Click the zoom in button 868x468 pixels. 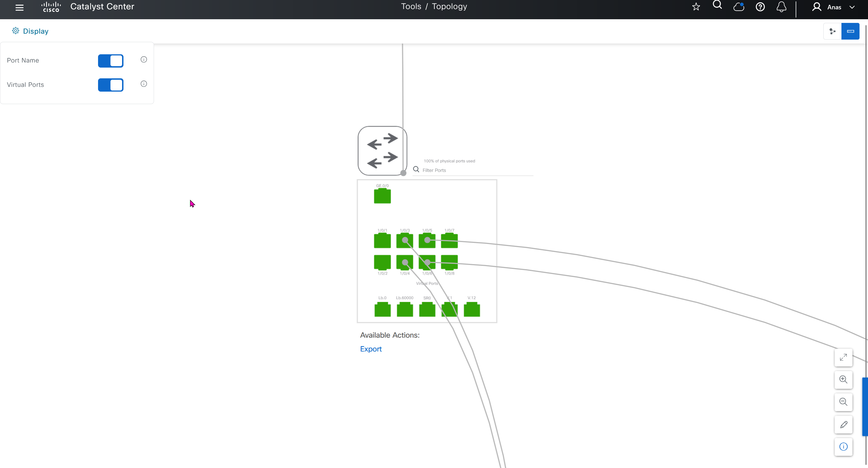(x=843, y=380)
